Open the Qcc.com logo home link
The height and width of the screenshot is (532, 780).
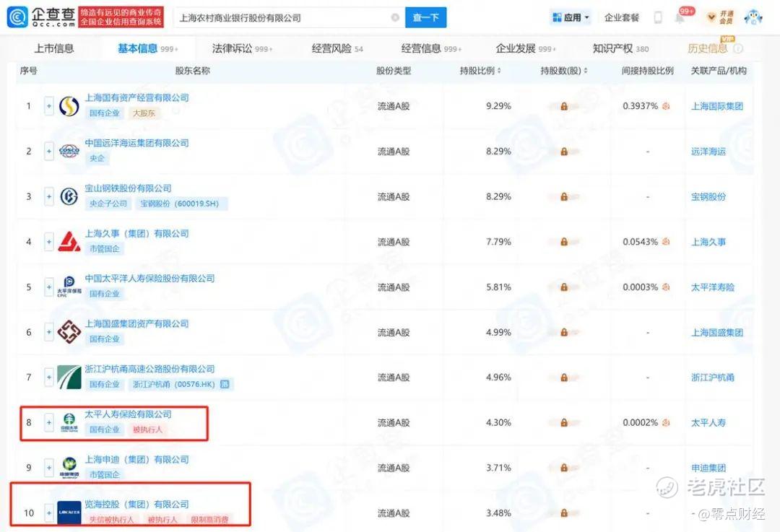click(x=42, y=17)
